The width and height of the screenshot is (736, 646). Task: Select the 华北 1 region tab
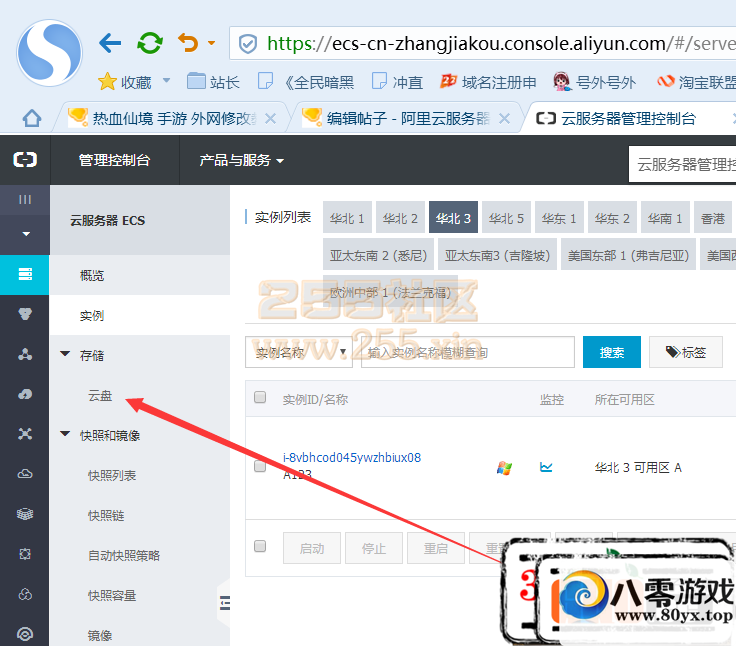point(347,217)
